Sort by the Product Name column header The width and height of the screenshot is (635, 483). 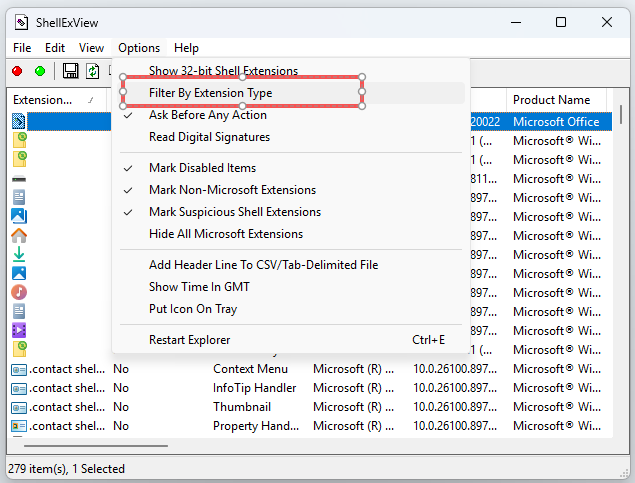click(556, 100)
